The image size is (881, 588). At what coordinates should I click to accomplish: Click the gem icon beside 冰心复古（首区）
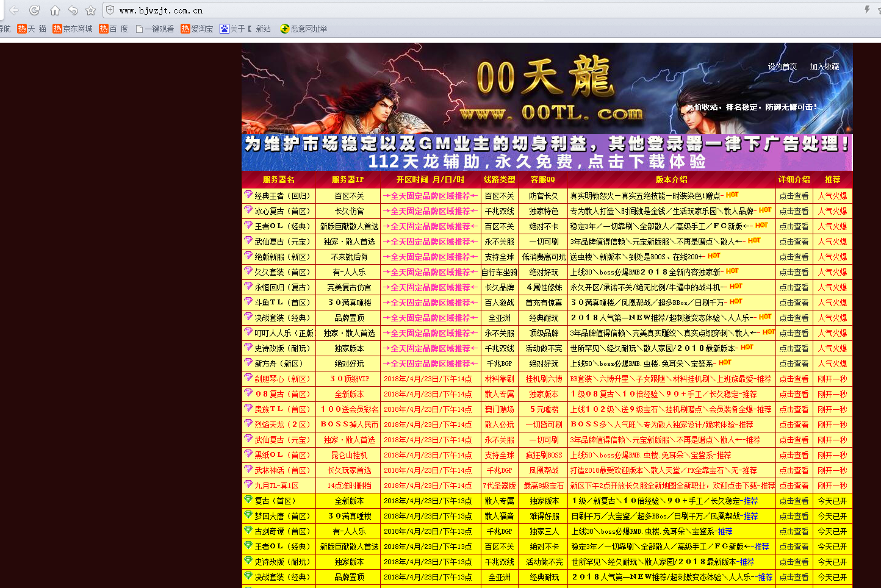pos(248,210)
